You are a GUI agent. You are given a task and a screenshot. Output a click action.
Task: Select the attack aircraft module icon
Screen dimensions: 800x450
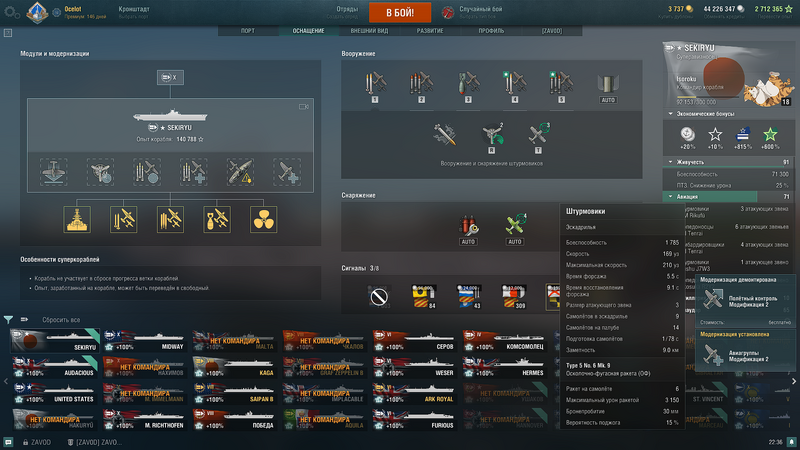coord(123,219)
